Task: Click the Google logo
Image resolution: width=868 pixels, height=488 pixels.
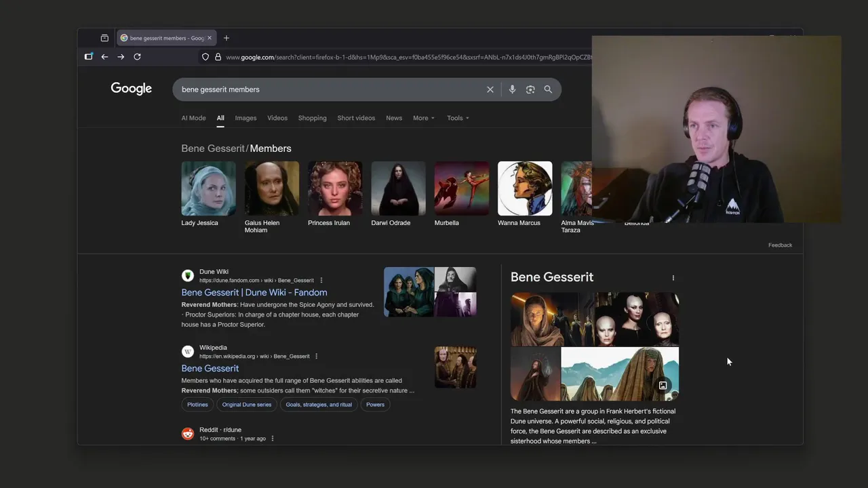Action: 132,89
